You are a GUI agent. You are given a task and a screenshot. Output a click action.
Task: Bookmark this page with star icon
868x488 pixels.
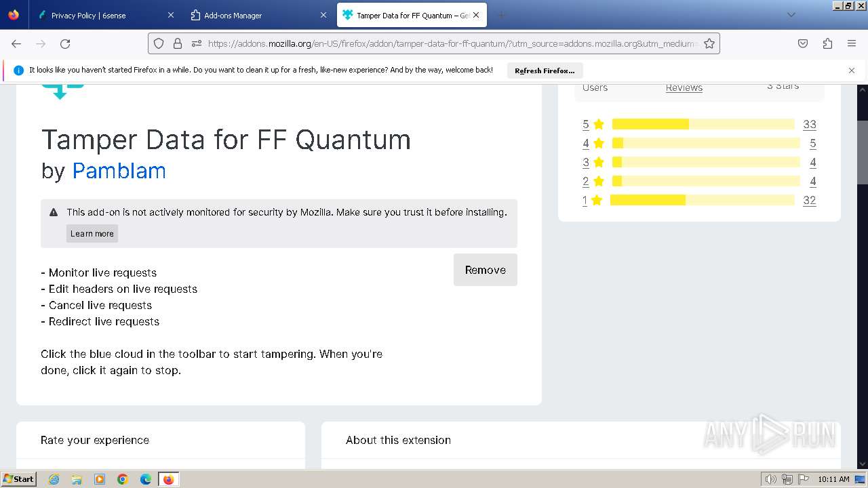709,43
